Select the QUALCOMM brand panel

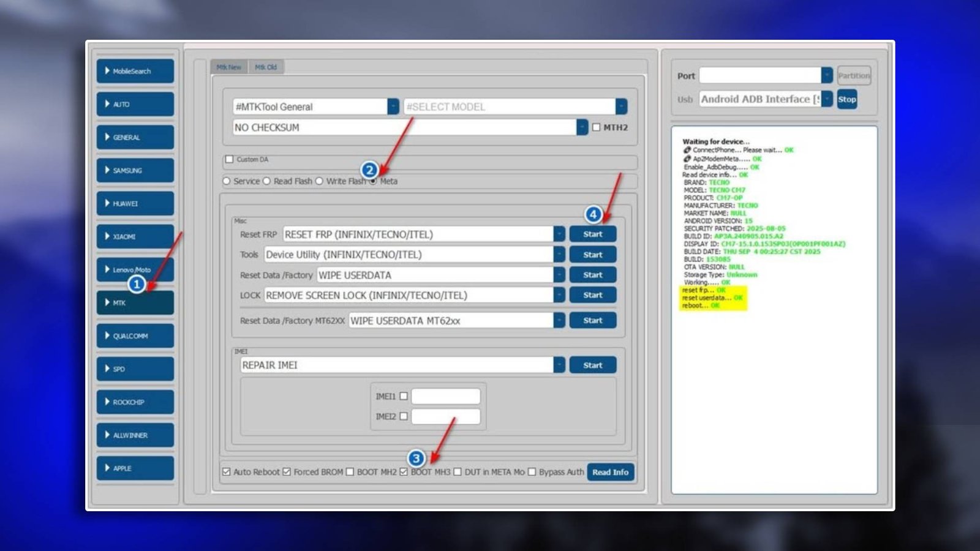135,335
